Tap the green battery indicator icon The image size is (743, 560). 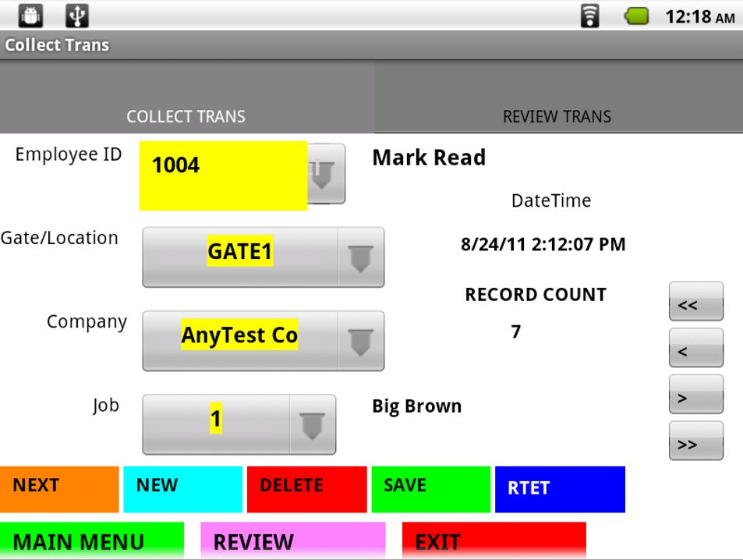click(x=637, y=16)
